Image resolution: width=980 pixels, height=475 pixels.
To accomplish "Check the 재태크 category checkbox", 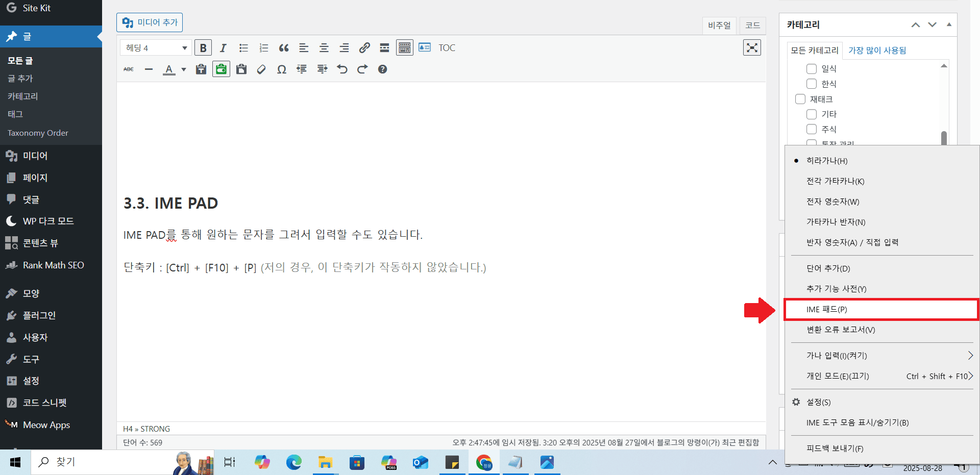I will [800, 99].
